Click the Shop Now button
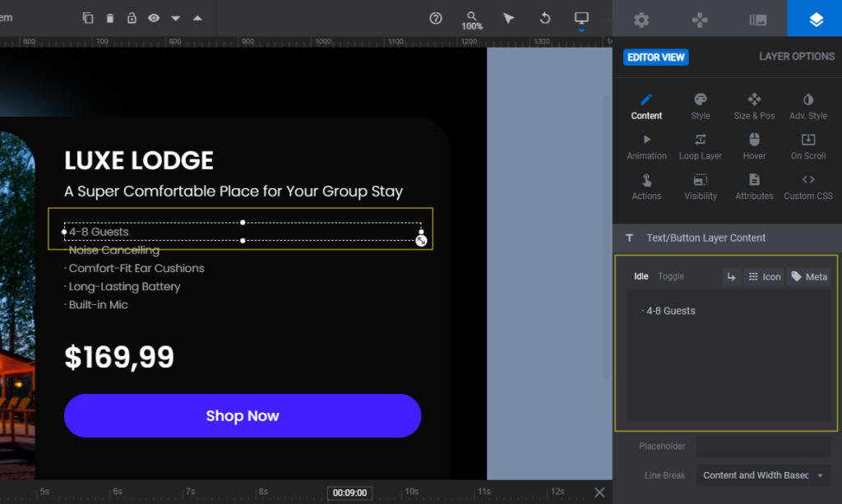The width and height of the screenshot is (842, 504). (243, 415)
